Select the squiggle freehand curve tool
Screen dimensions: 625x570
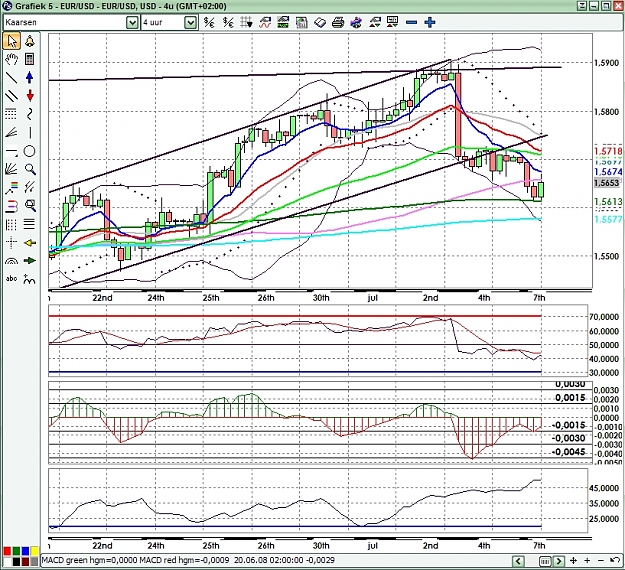point(29,114)
